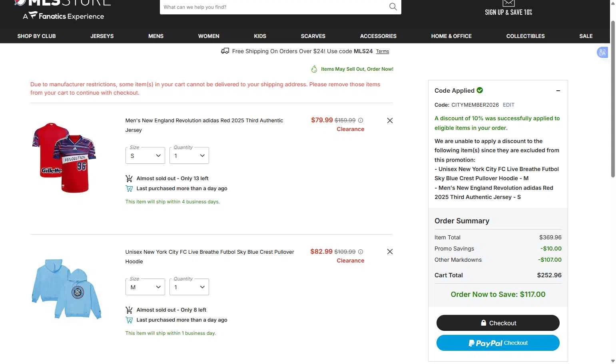616x364 pixels.
Task: Click the search magnifier icon
Action: tap(393, 6)
